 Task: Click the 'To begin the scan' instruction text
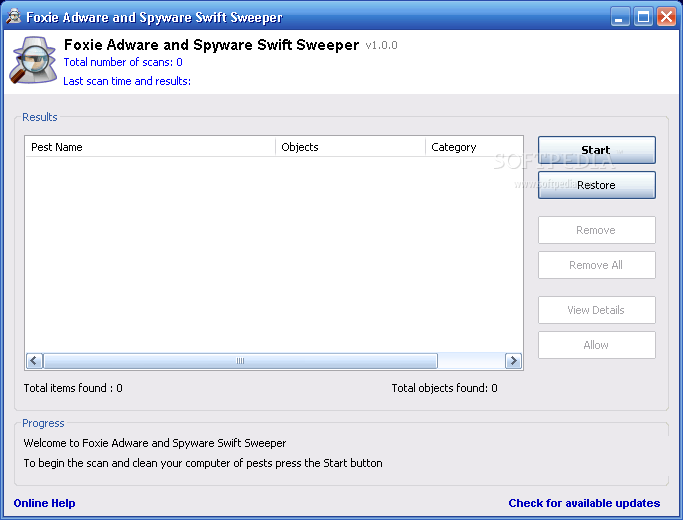click(203, 463)
